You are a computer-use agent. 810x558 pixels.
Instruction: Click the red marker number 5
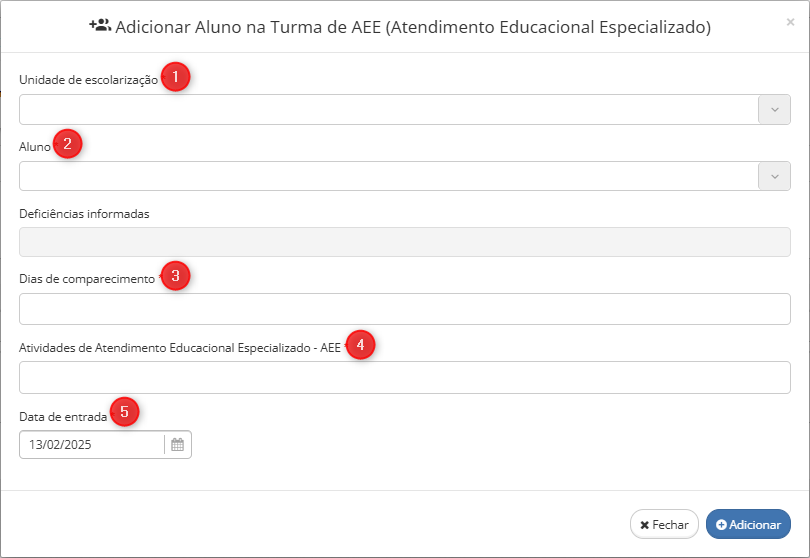pyautogui.click(x=124, y=412)
